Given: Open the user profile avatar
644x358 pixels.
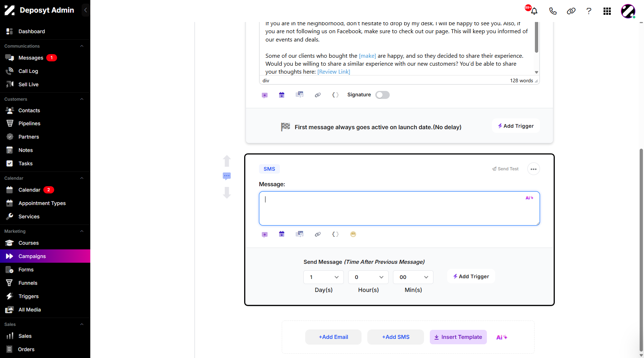Looking at the screenshot, I should pos(628,11).
